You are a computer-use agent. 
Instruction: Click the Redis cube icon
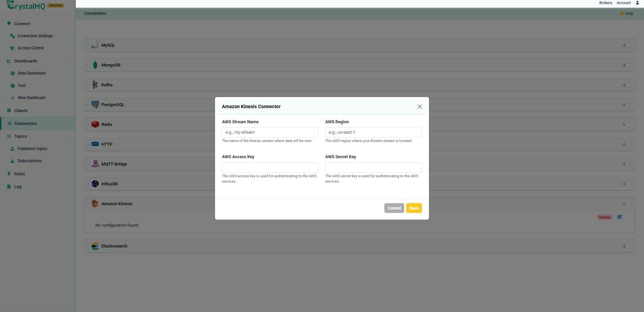tap(95, 125)
